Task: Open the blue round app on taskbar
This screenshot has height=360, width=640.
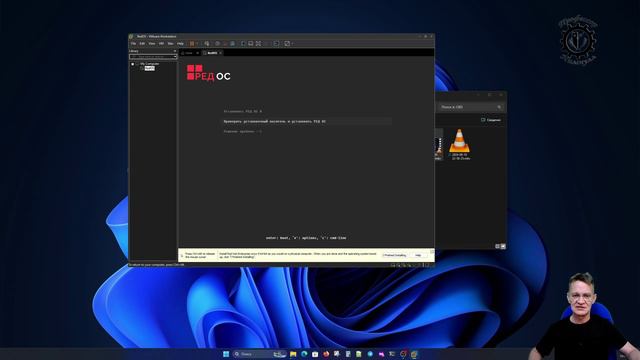Action: click(x=370, y=354)
